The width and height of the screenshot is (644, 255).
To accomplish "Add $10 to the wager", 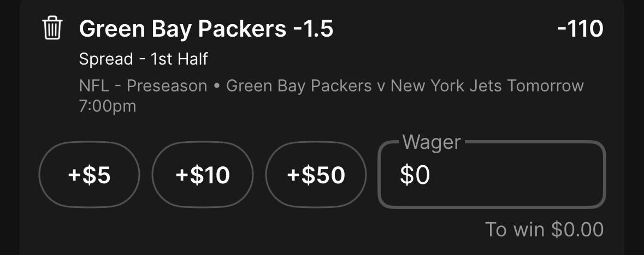I will point(203,175).
